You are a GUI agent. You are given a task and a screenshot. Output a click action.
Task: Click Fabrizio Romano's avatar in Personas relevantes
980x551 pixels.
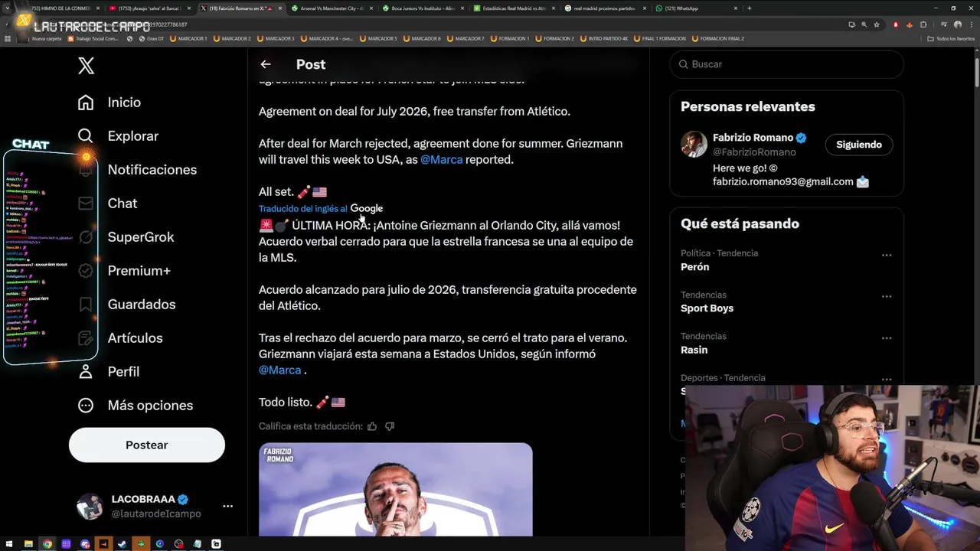[694, 144]
